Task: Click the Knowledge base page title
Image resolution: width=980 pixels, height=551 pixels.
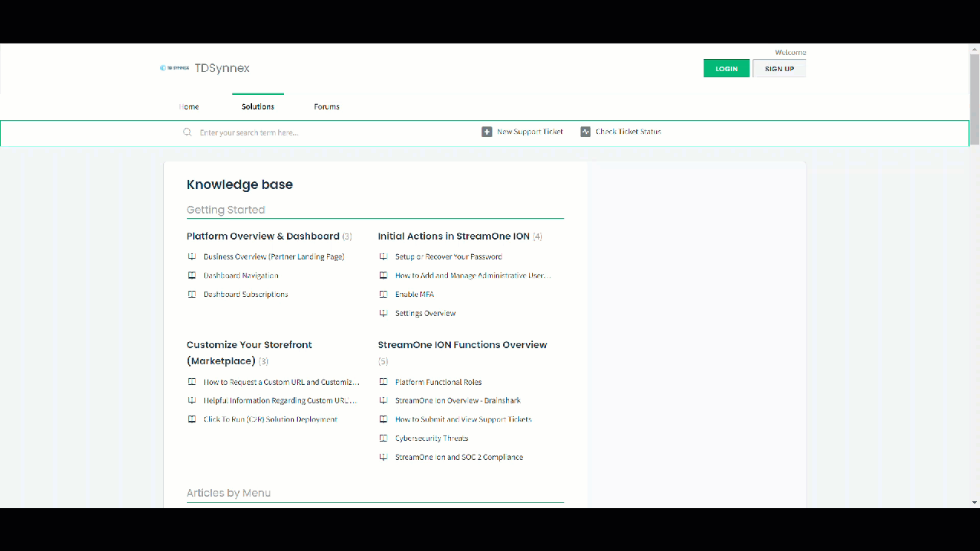Action: [x=240, y=184]
